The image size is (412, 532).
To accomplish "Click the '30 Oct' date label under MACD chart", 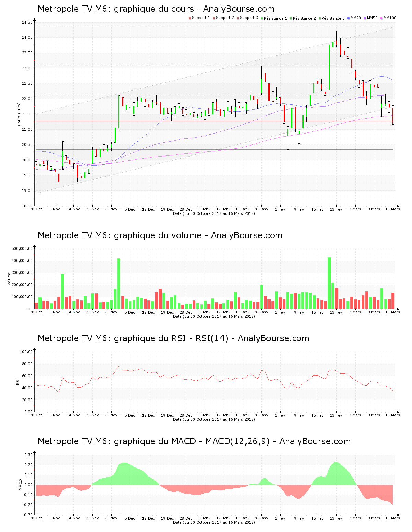I will (x=36, y=518).
